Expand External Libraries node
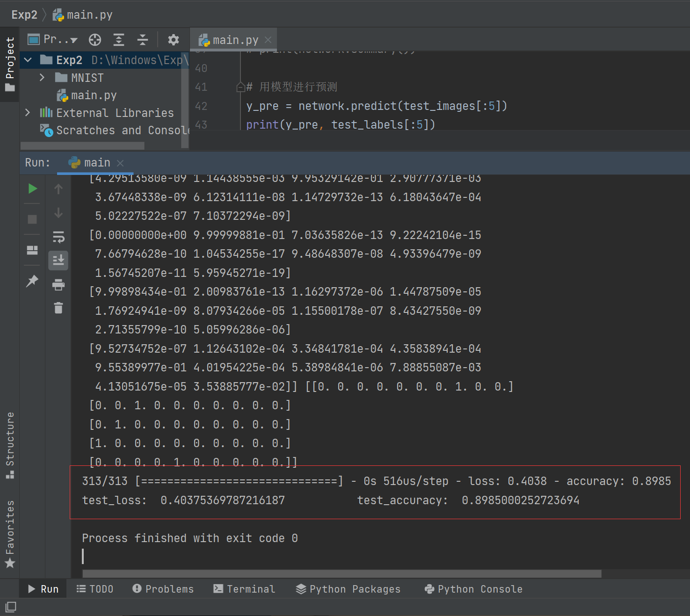 (x=28, y=113)
